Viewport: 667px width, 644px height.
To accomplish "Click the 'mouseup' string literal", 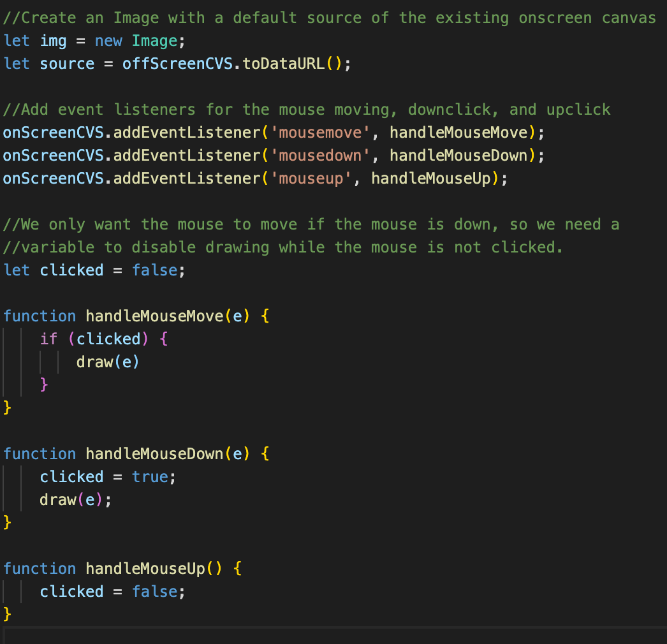I will pos(311,179).
